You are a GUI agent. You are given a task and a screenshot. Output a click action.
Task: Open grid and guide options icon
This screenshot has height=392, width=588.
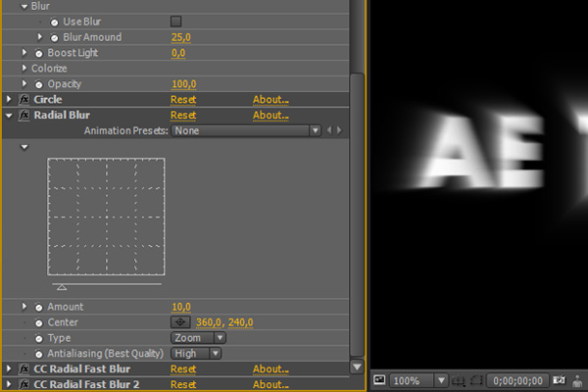(458, 381)
